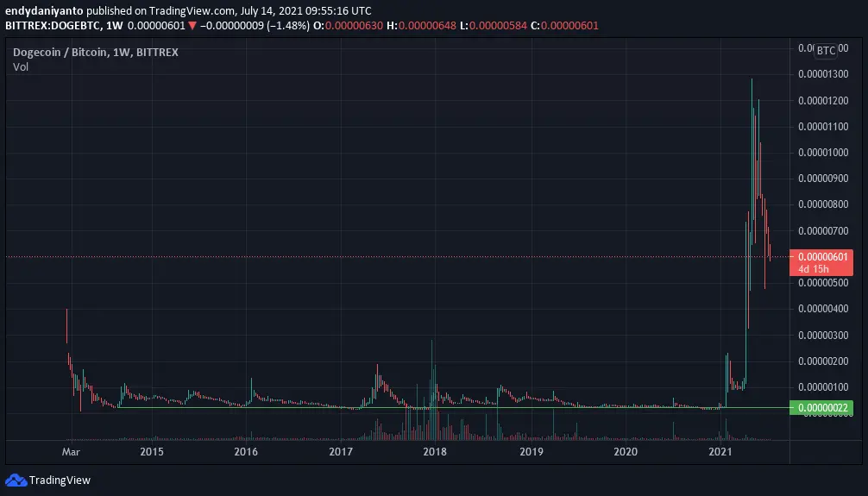Click the 2015 time axis label

coord(152,452)
